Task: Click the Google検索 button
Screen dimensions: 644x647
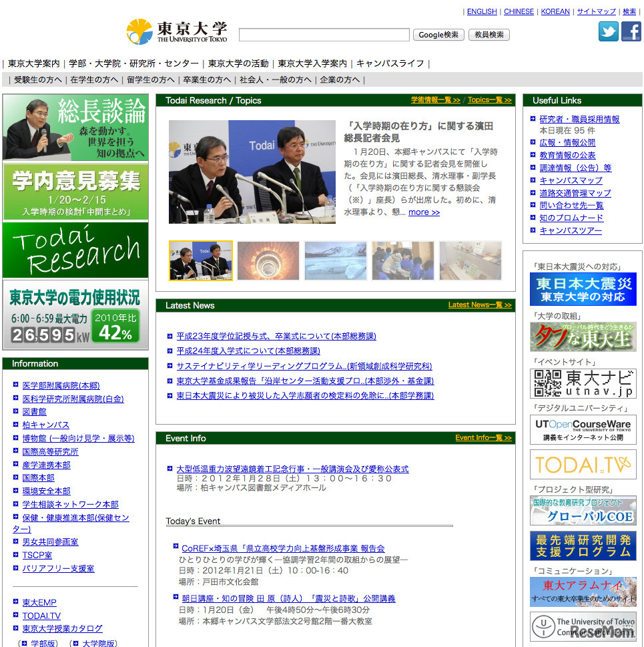Action: click(438, 35)
